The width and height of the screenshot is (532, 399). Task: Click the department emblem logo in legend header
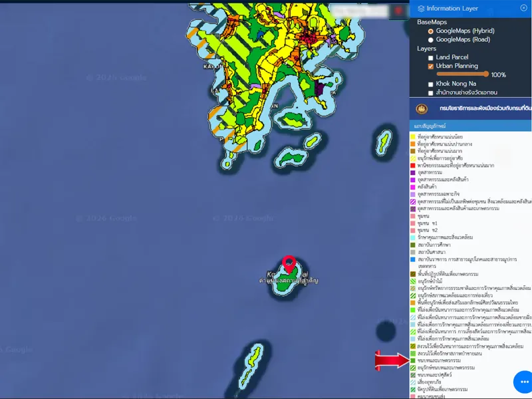pyautogui.click(x=421, y=108)
